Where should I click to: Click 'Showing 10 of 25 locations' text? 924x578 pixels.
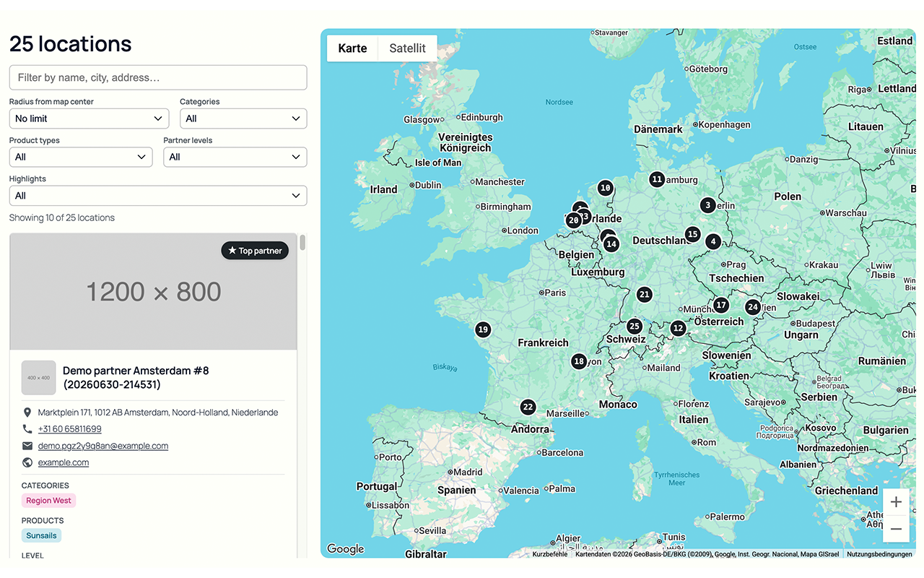[62, 217]
